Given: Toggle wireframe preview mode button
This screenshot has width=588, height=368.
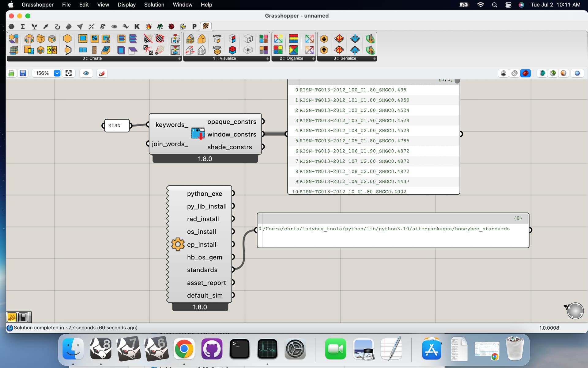Looking at the screenshot, I should tap(514, 73).
